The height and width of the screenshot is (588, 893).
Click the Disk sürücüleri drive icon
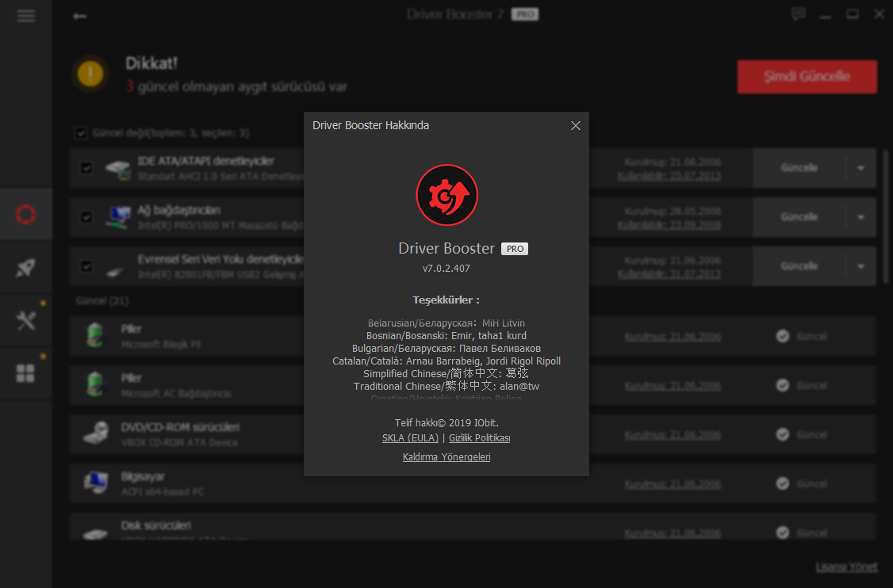[x=95, y=534]
